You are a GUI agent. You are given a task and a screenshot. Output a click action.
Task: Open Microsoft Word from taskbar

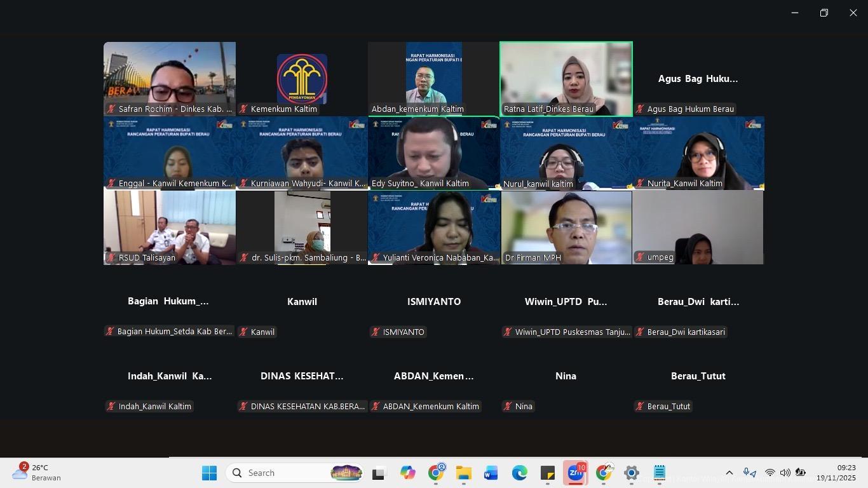491,473
